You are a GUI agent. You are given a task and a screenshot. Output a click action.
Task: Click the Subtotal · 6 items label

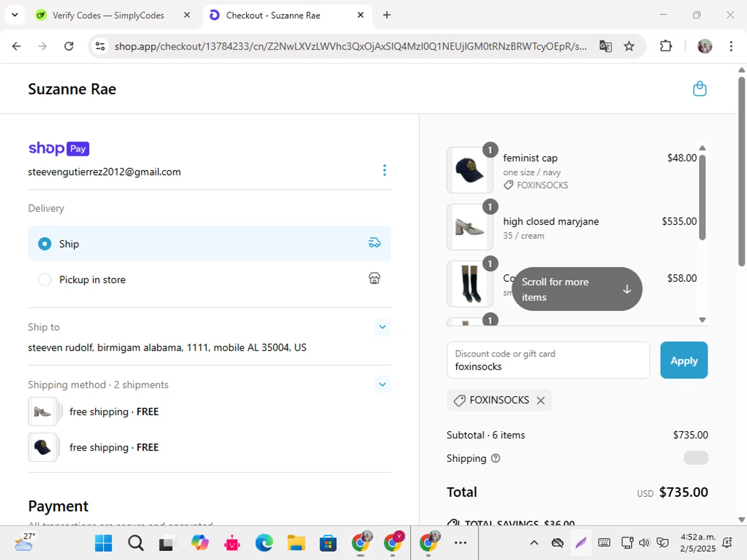(x=486, y=435)
